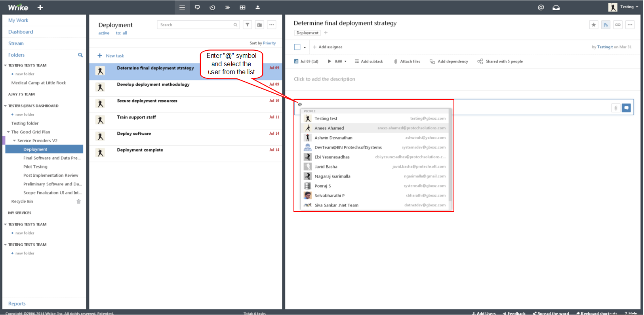This screenshot has width=644, height=315.
Task: Open the timelog clock icon in top bar
Action: pos(212,8)
